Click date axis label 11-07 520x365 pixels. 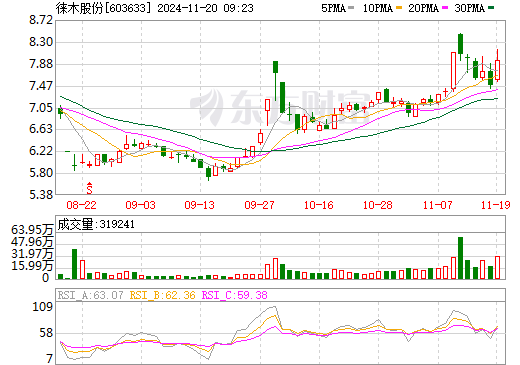click(x=437, y=205)
